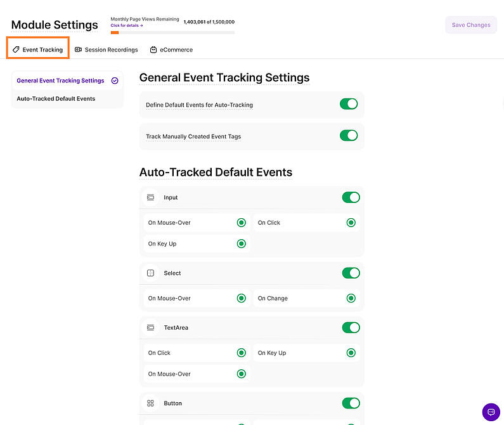Click the '1,403,081 of 1,500,000' count
This screenshot has width=504, height=425.
(209, 22)
